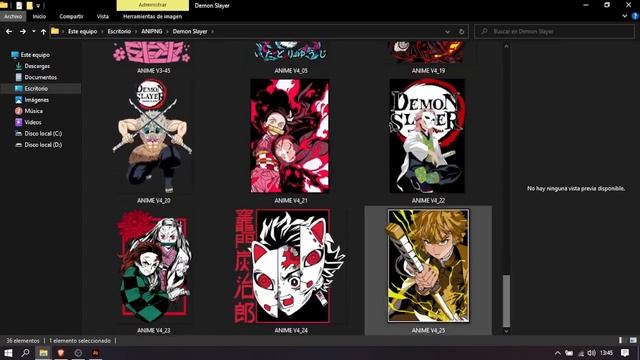Select the ANIME V3-45 thumbnail
This screenshot has width=640, height=360.
[x=152, y=52]
